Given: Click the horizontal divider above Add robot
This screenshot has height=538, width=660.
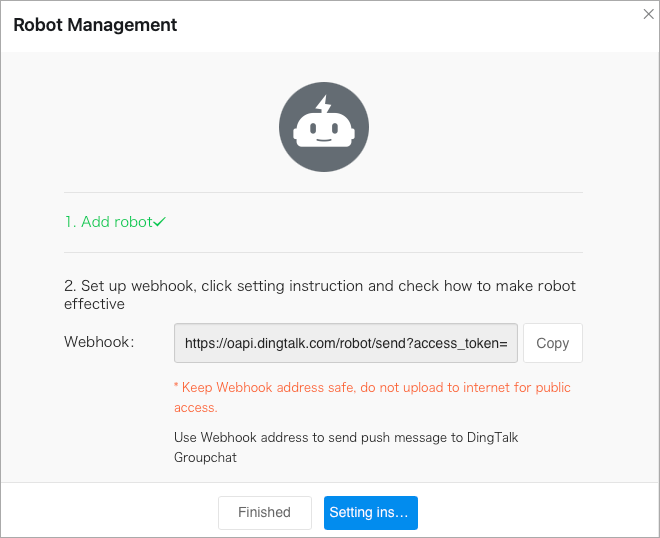Looking at the screenshot, I should 323,192.
